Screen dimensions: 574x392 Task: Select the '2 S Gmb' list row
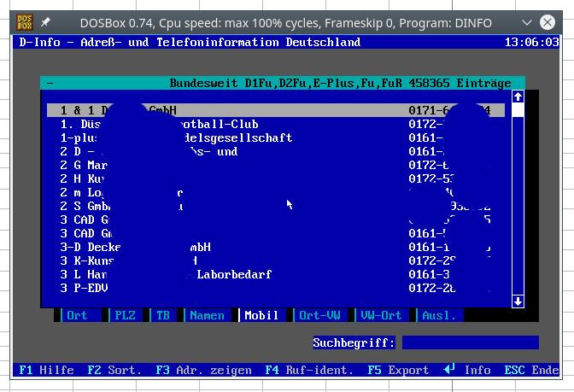[x=276, y=206]
